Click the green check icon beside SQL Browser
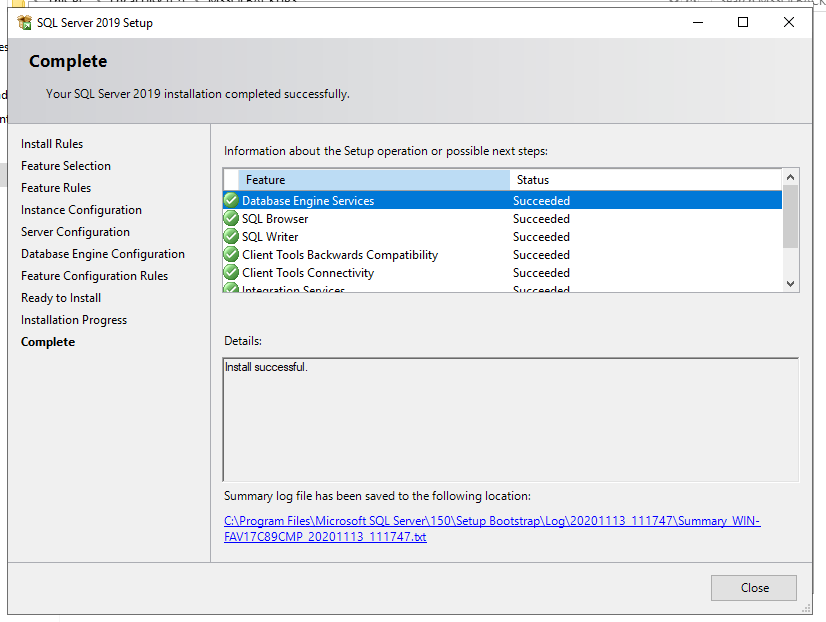 231,219
